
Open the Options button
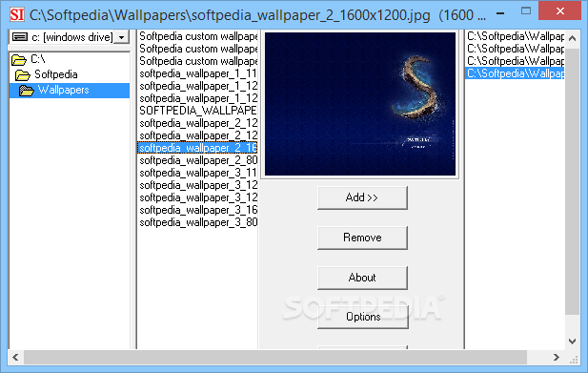363,317
